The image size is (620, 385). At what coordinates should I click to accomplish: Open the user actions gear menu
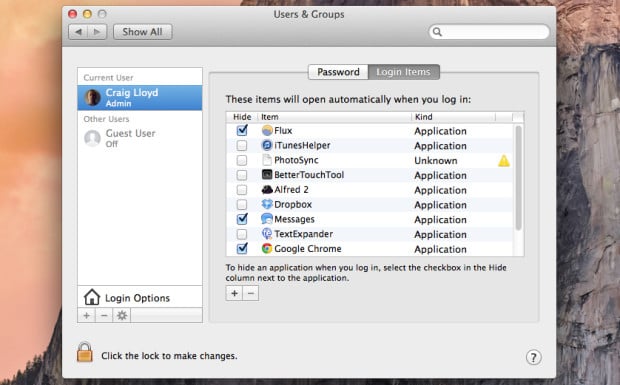tap(122, 315)
